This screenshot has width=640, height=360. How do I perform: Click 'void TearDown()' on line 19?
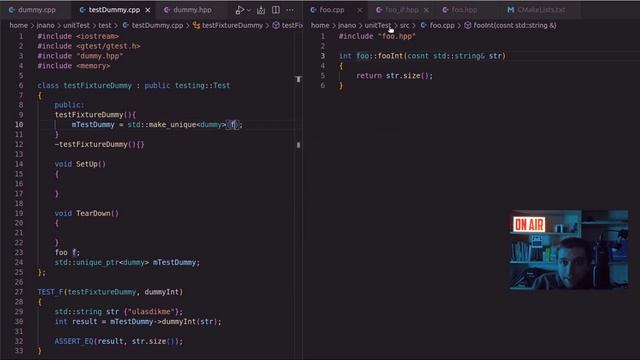[87, 213]
